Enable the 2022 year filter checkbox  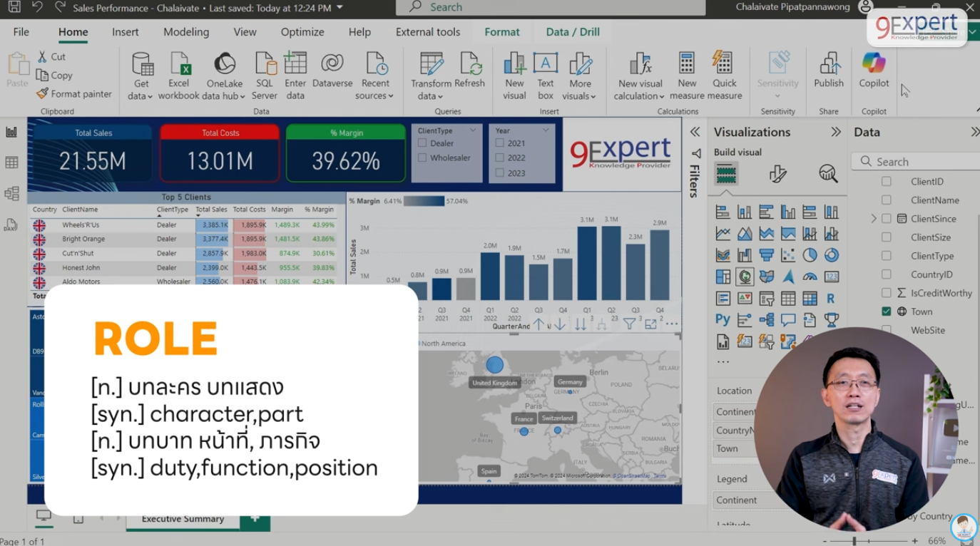[x=499, y=158]
